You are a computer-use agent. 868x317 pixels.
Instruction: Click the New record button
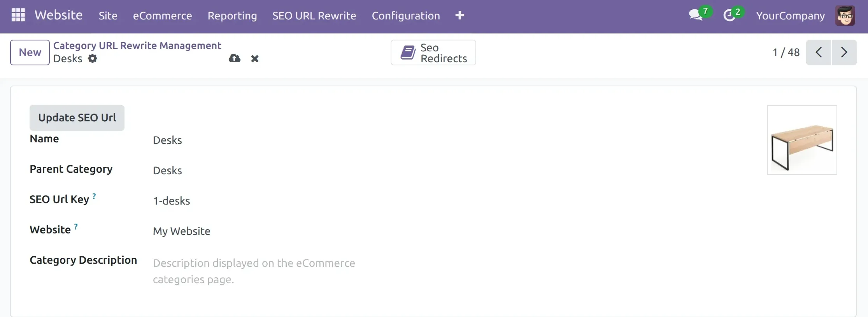(30, 53)
